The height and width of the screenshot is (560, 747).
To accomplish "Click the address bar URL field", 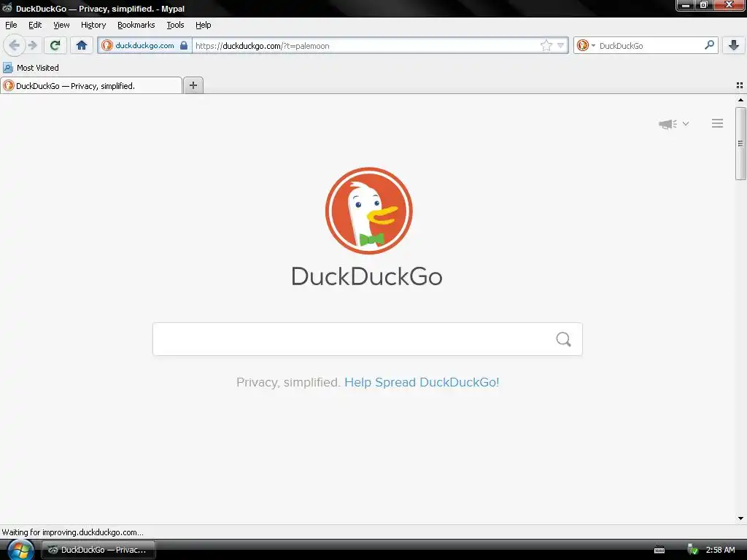I will [366, 46].
